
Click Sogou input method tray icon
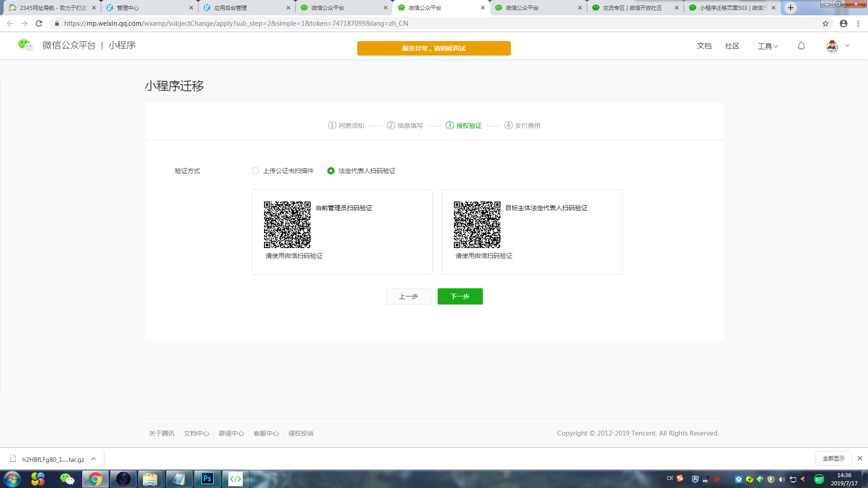(680, 478)
